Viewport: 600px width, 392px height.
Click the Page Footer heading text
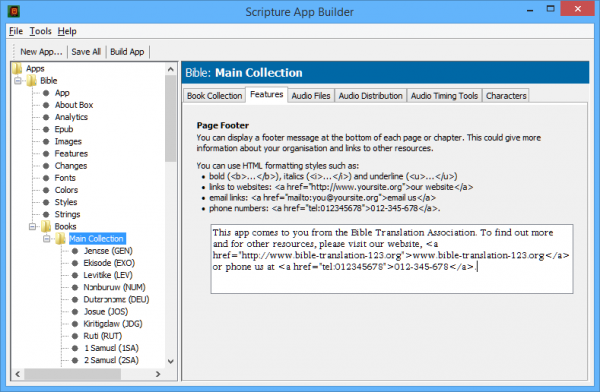[223, 126]
